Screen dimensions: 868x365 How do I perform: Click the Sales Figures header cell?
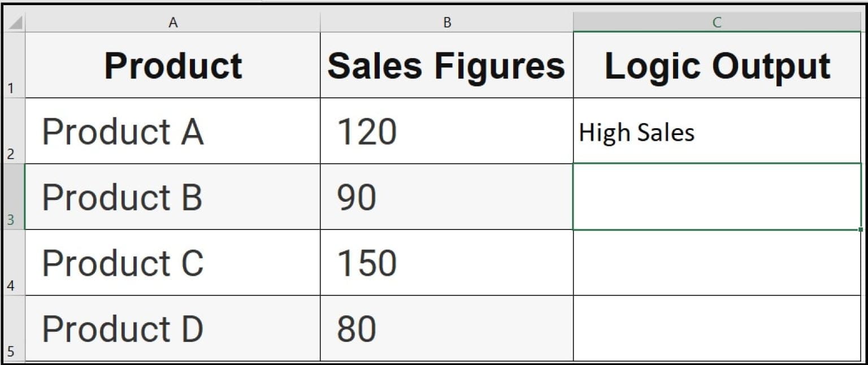click(x=446, y=65)
